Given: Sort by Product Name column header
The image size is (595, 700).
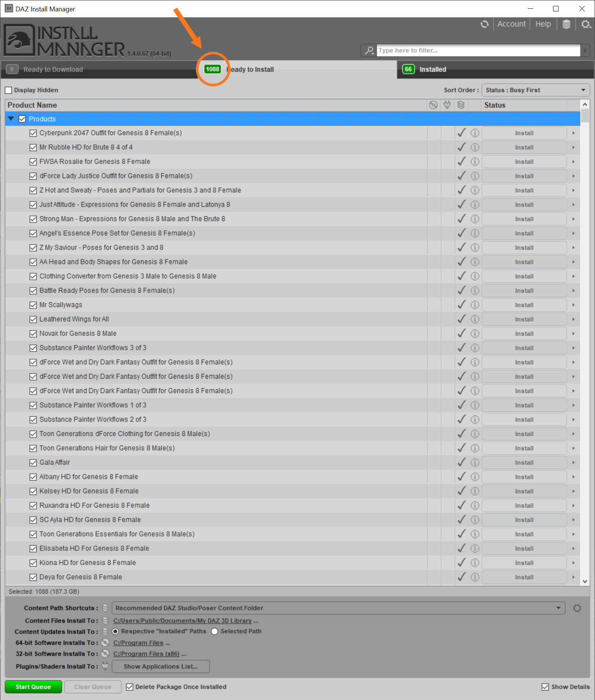Looking at the screenshot, I should 216,105.
